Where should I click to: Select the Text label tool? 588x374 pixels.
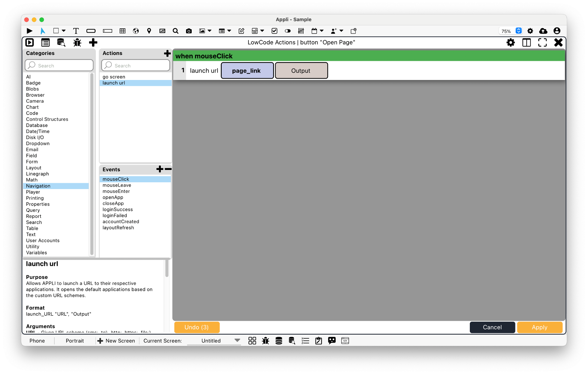click(x=76, y=31)
